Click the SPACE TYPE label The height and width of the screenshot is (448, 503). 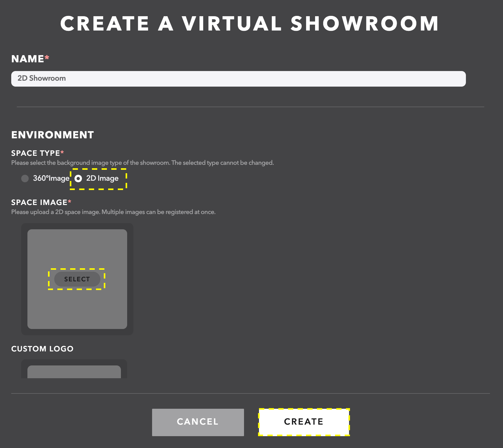36,153
